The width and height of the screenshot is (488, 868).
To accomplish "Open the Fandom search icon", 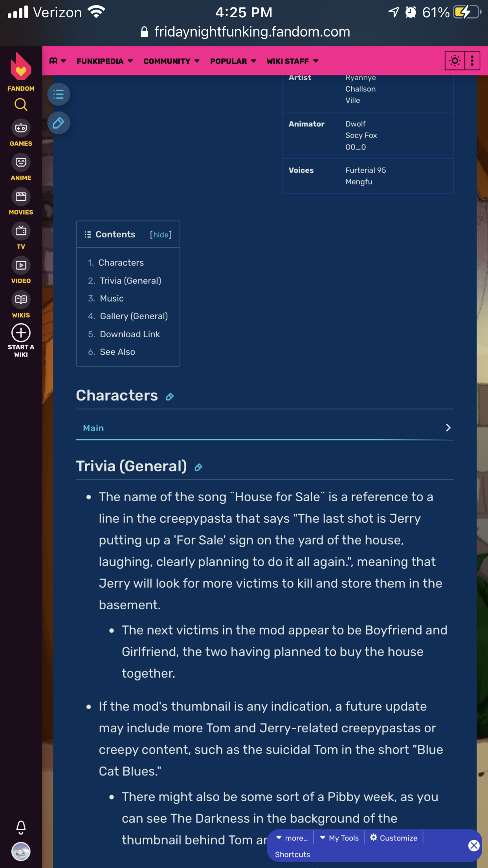I will [x=21, y=105].
